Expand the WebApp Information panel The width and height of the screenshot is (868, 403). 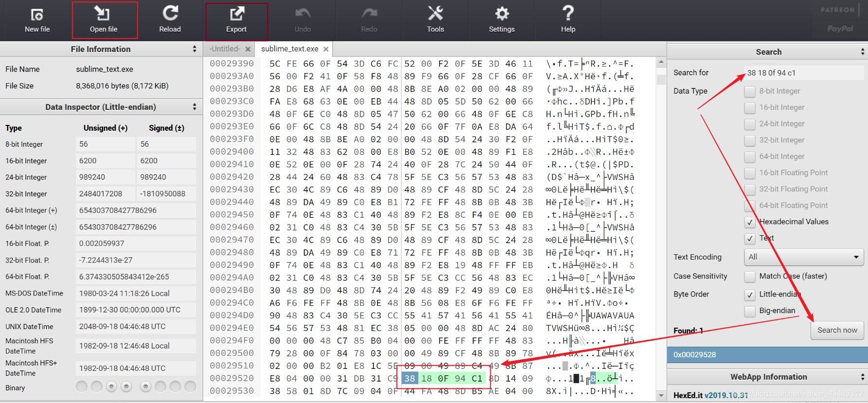(862, 377)
